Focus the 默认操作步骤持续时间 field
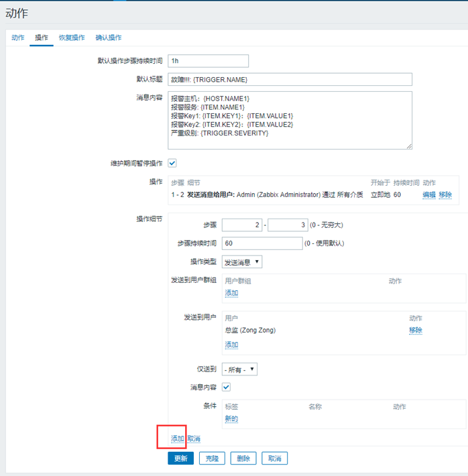The height and width of the screenshot is (476, 468). click(208, 61)
